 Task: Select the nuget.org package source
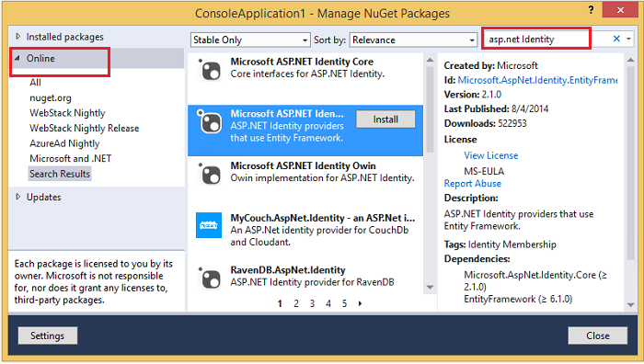(51, 98)
